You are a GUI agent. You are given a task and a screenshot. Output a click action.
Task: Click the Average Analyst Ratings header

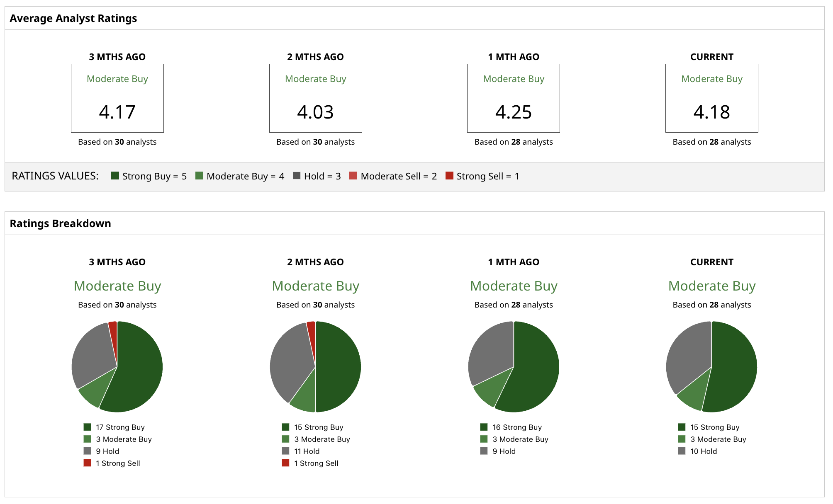point(73,18)
